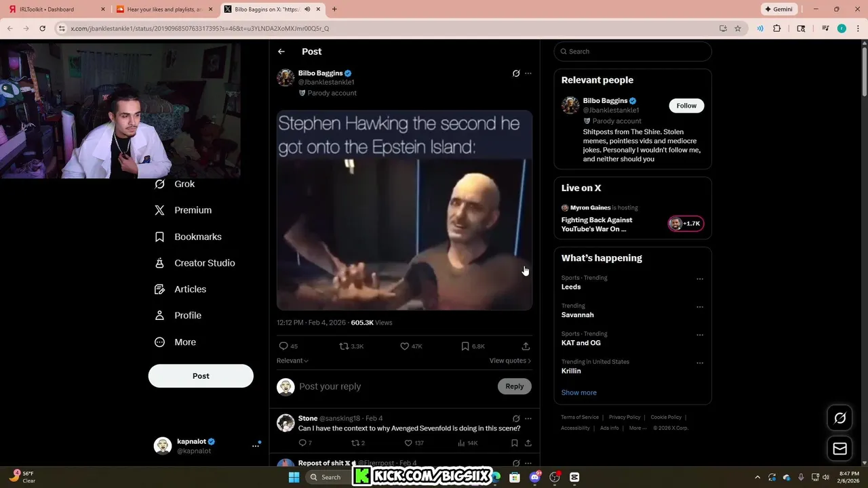The width and height of the screenshot is (868, 488).
Task: Open Windows Start menu
Action: 294,477
